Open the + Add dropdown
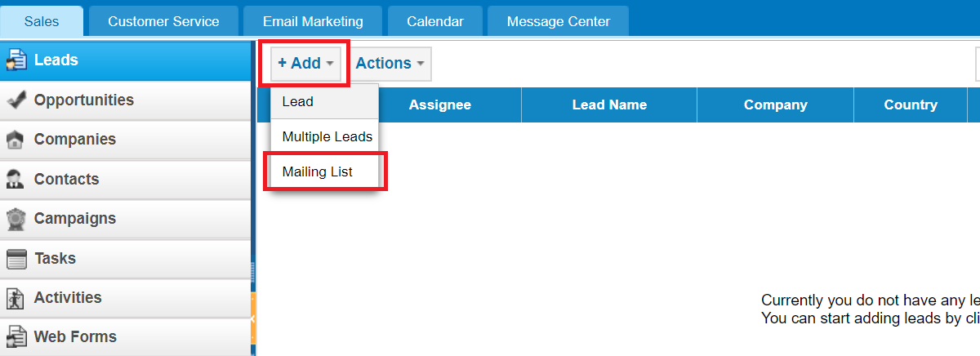 tap(305, 64)
